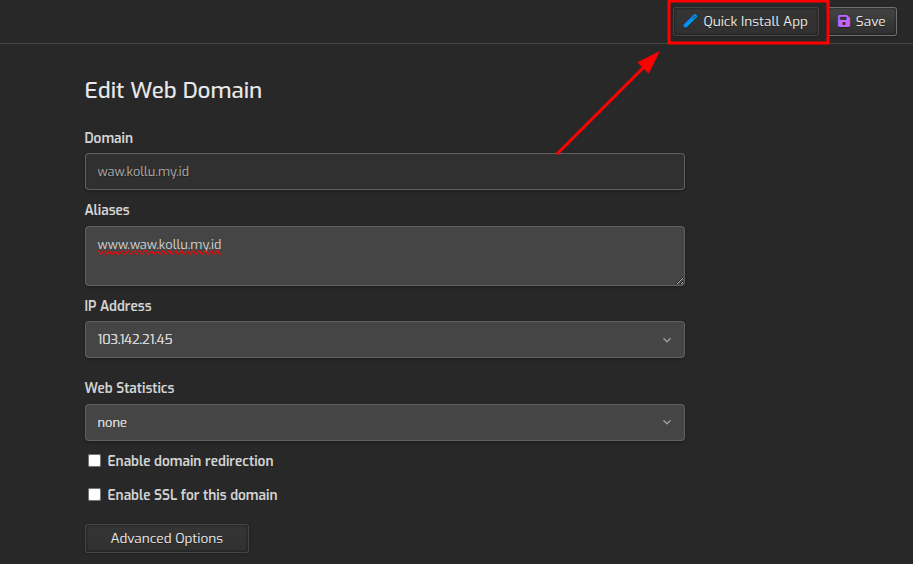Tick the Enable SSL for this domain checkbox
This screenshot has height=564, width=913.
(x=95, y=495)
